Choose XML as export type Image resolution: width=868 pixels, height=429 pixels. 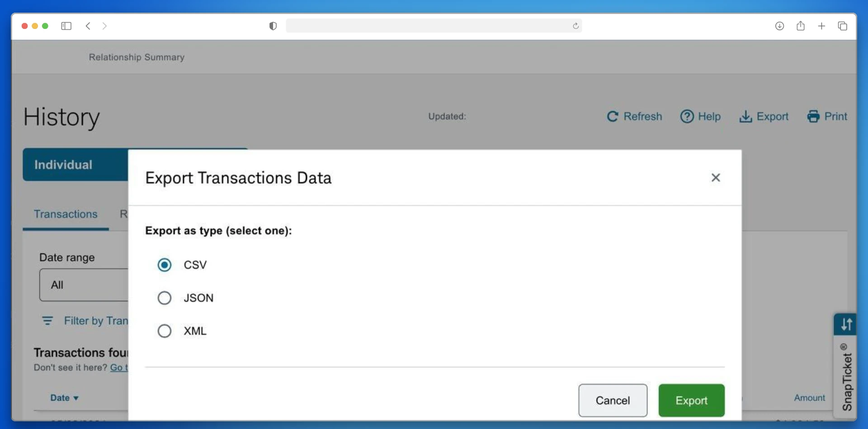click(x=165, y=331)
